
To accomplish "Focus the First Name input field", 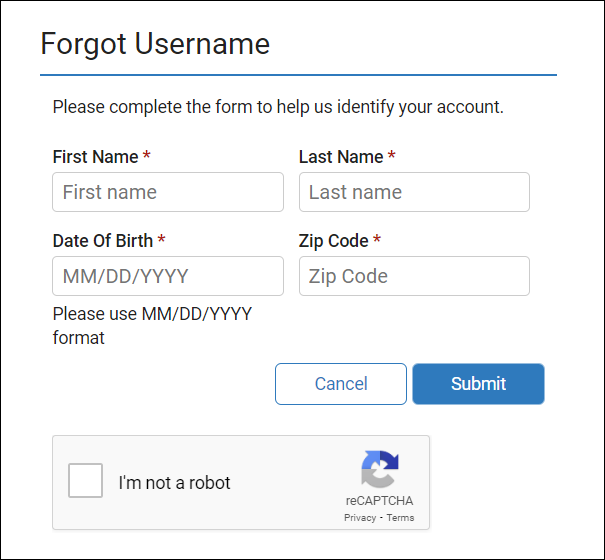I will coord(168,192).
